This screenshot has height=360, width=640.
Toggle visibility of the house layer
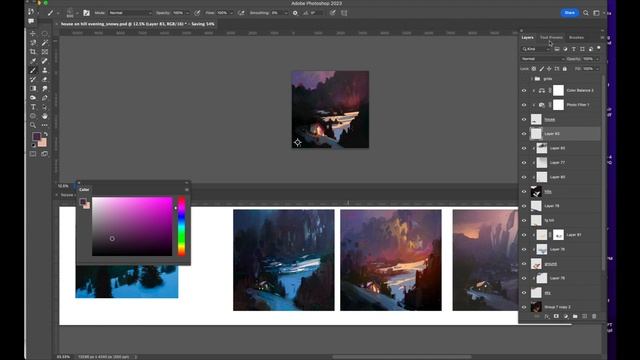pyautogui.click(x=524, y=120)
